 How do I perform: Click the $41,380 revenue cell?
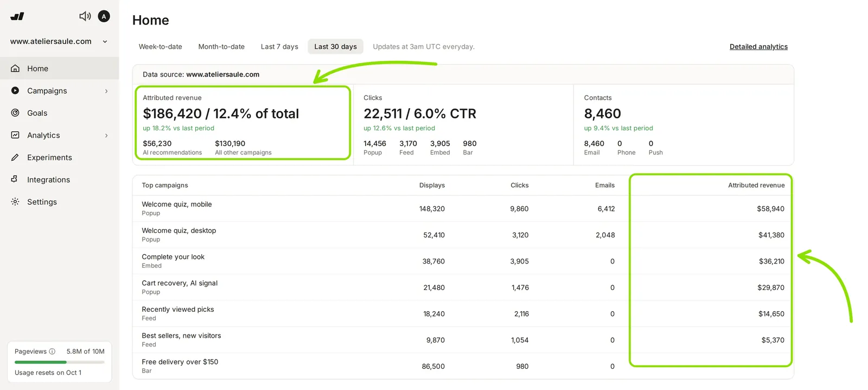point(771,235)
